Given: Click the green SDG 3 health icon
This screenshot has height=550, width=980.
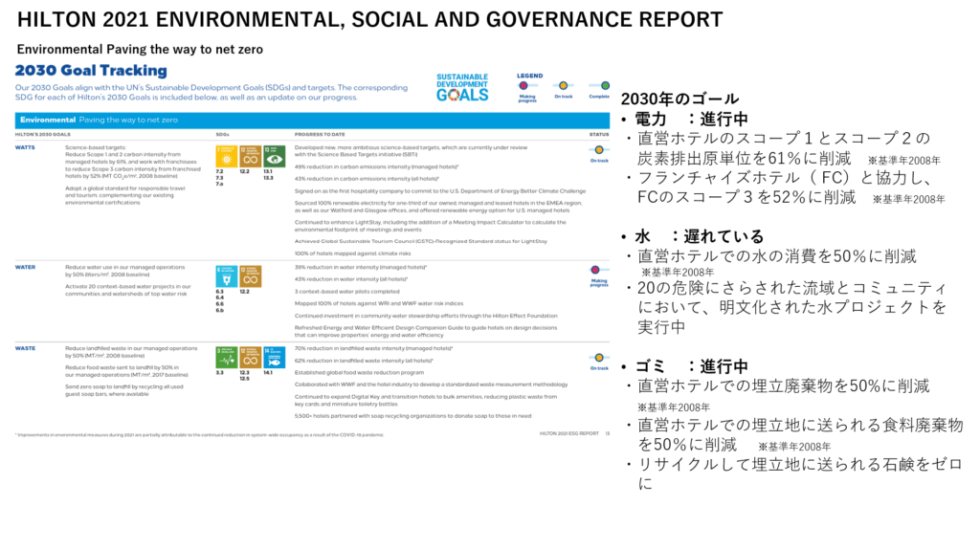Looking at the screenshot, I should tap(226, 358).
